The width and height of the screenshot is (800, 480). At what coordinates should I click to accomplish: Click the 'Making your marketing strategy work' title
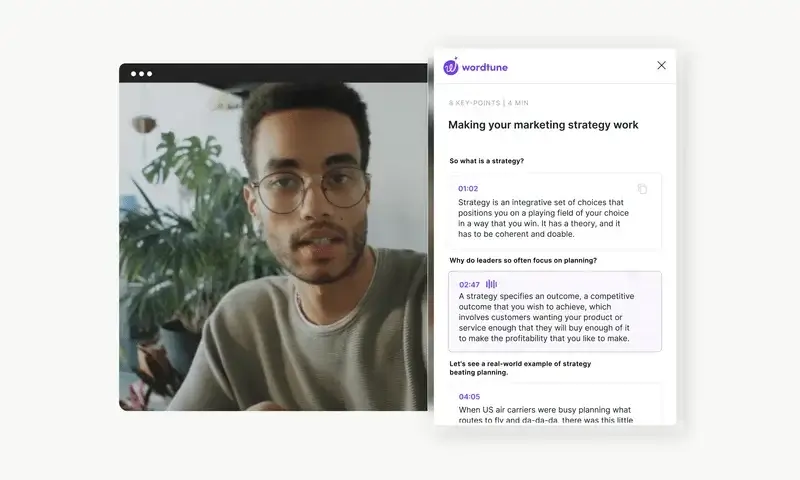[x=543, y=125]
